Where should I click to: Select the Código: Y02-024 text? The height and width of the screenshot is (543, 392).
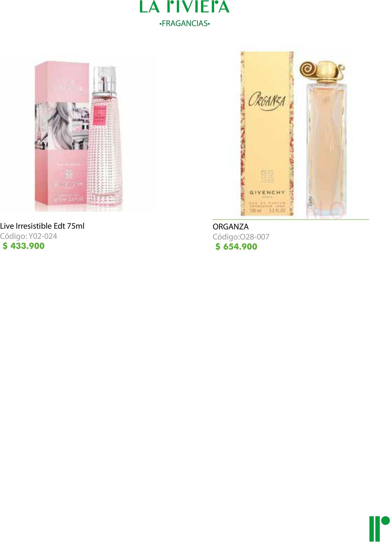29,236
